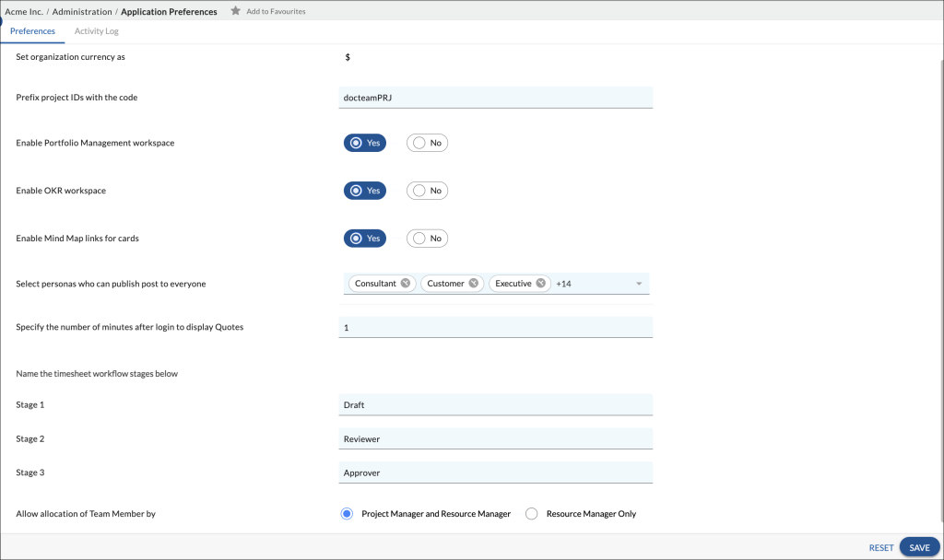Select the Resource Manager Only option

coord(531,513)
